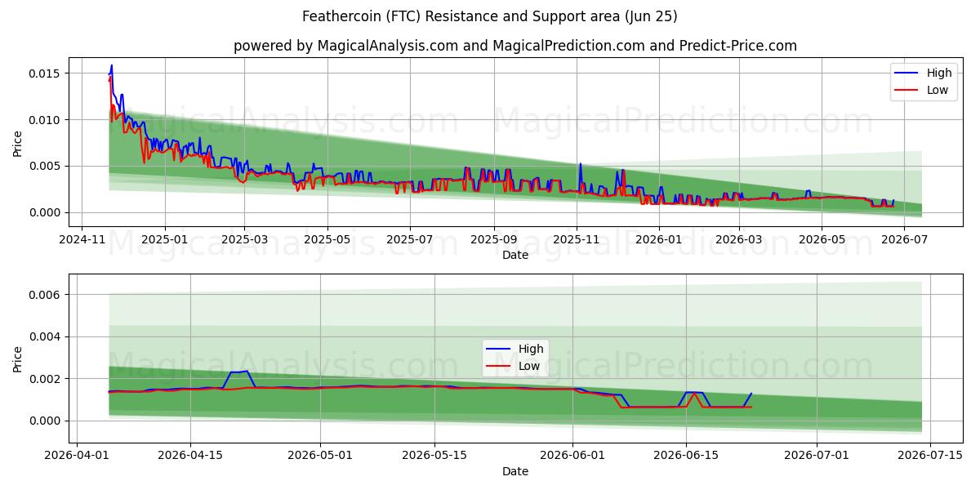Click the '2026-01' tick label on the top chart
The image size is (980, 490).
click(x=659, y=240)
